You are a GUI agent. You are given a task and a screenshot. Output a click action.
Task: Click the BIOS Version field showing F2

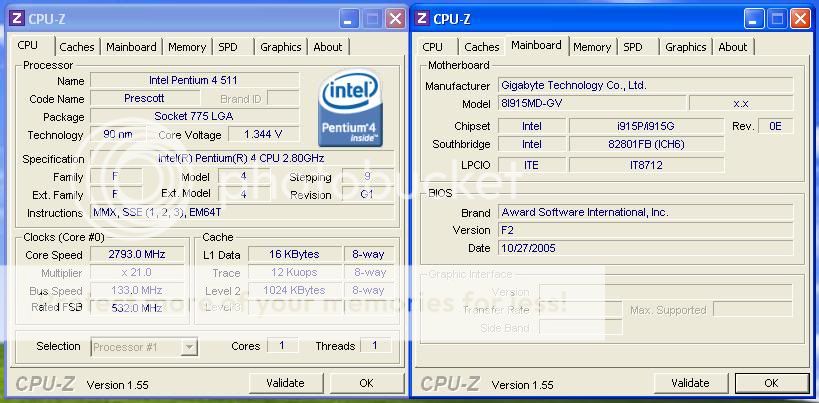click(x=646, y=230)
